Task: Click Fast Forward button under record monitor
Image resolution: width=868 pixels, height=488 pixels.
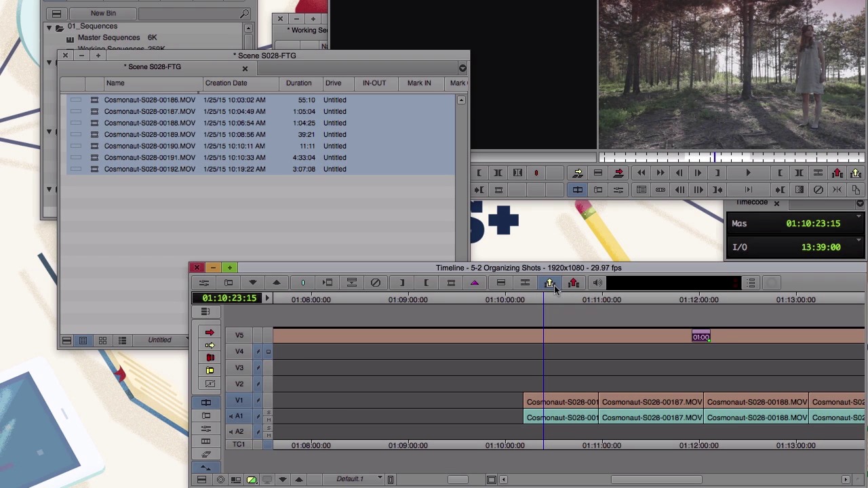Action: click(660, 174)
